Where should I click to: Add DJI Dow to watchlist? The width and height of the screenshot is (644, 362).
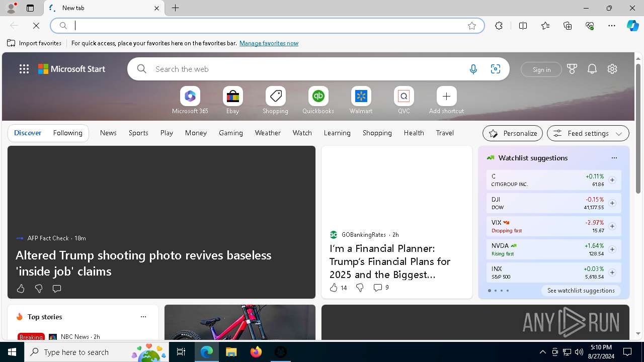tap(612, 203)
